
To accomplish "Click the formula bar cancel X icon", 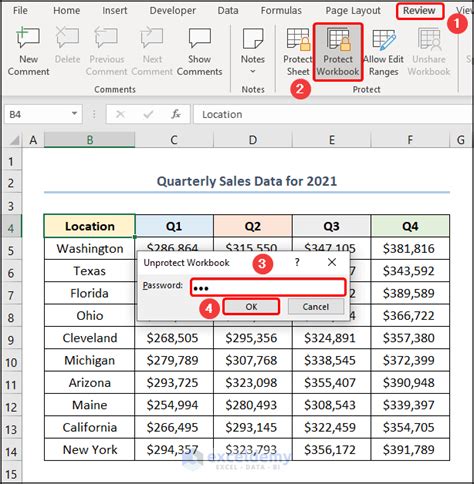I will click(x=120, y=115).
